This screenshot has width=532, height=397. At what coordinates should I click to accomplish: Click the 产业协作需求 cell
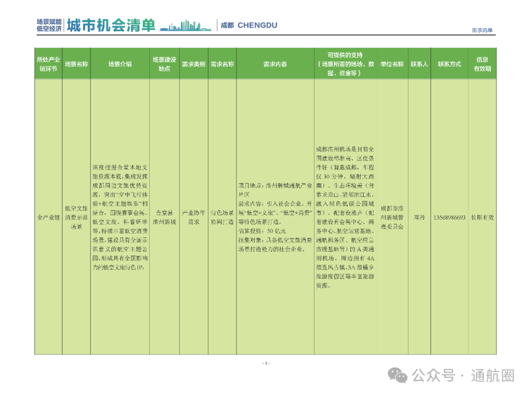pyautogui.click(x=194, y=218)
